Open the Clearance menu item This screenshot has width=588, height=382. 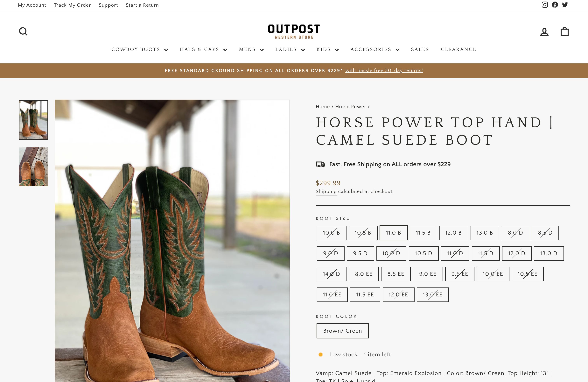(458, 49)
